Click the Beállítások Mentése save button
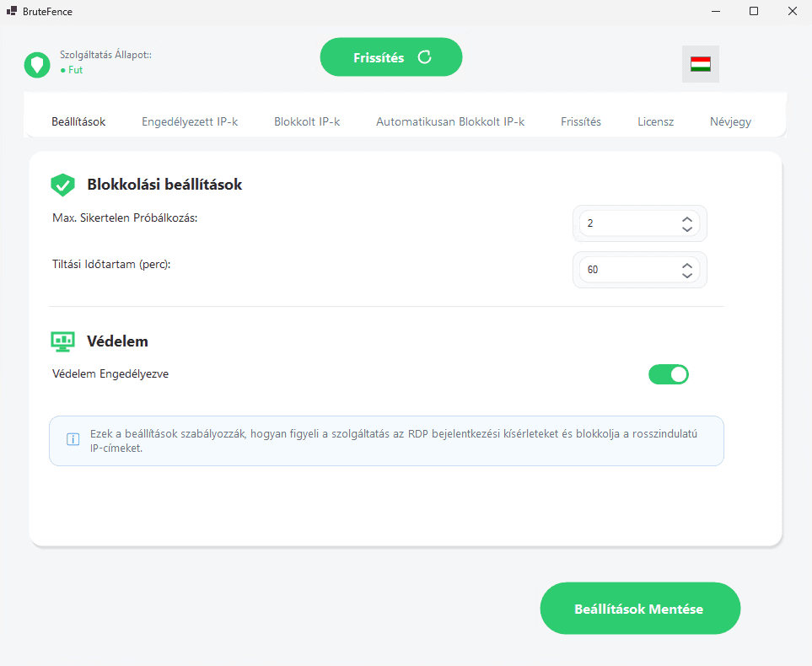The height and width of the screenshot is (666, 812). pyautogui.click(x=640, y=608)
